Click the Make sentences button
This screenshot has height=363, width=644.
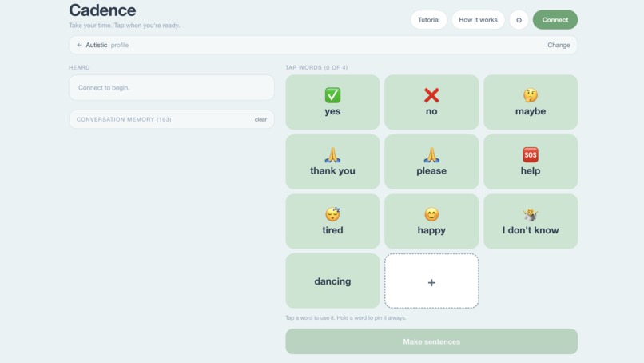431,341
